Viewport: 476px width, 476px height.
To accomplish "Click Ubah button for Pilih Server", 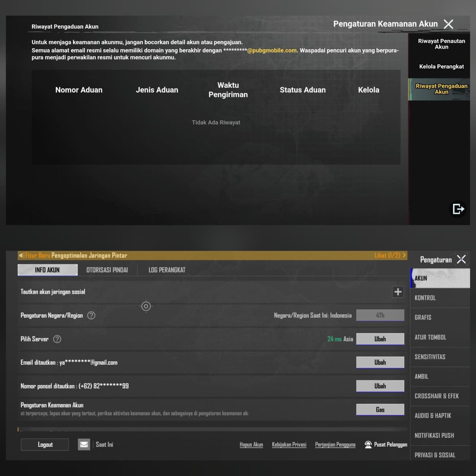I will click(380, 339).
